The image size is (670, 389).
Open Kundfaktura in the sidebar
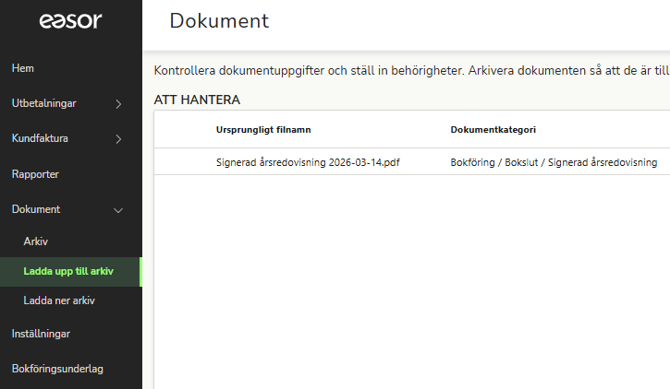[40, 139]
